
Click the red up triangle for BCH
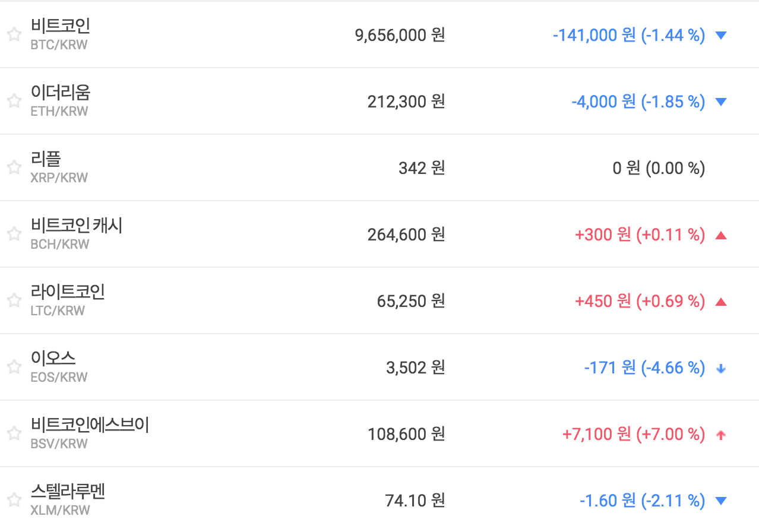pyautogui.click(x=721, y=235)
